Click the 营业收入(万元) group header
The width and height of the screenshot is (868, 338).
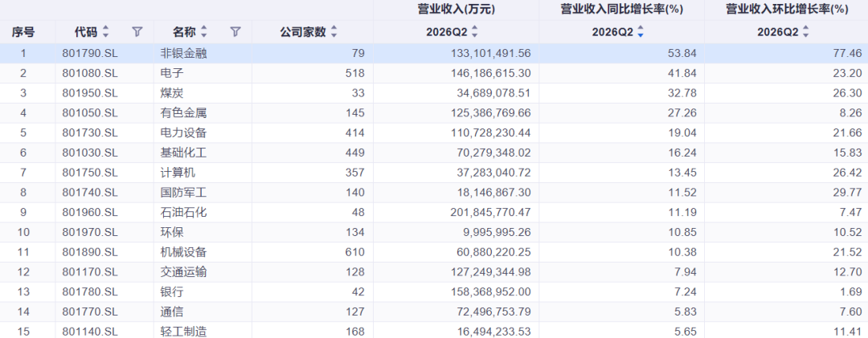(x=457, y=9)
